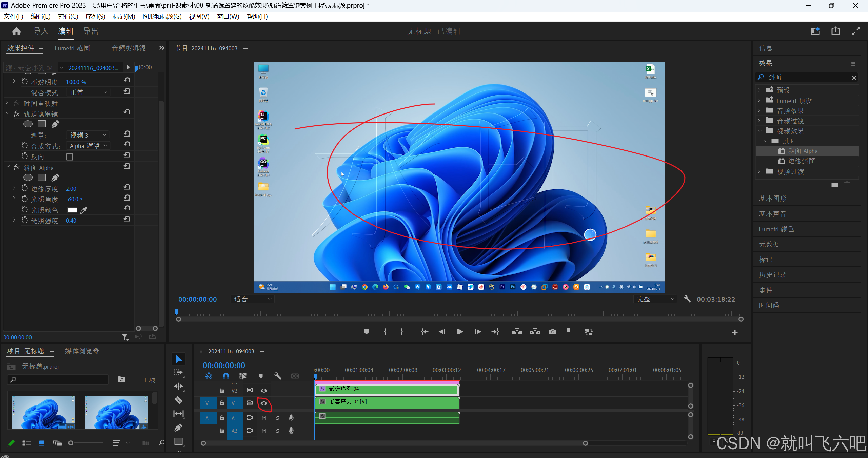The height and width of the screenshot is (458, 868).
Task: Select the 边缘斜面 effect
Action: click(x=801, y=161)
